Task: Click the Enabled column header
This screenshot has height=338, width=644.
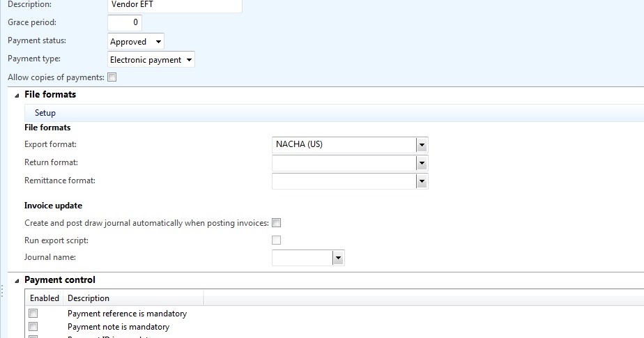Action: (x=45, y=298)
